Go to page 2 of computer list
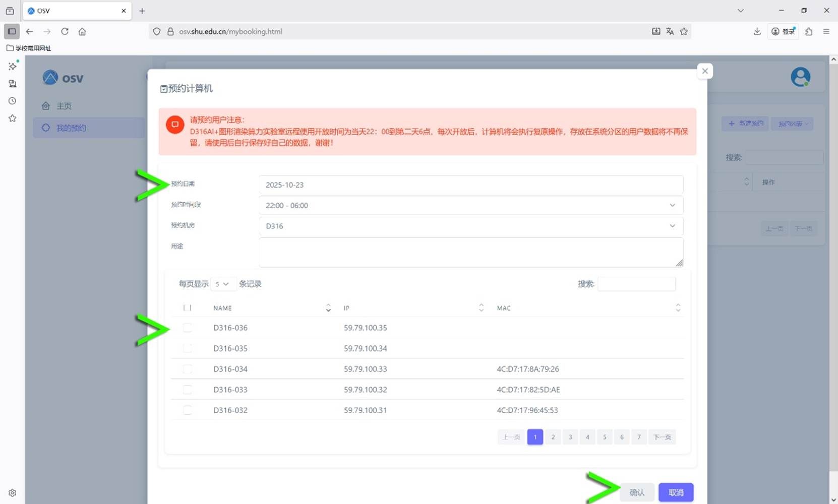The image size is (838, 504). tap(553, 437)
